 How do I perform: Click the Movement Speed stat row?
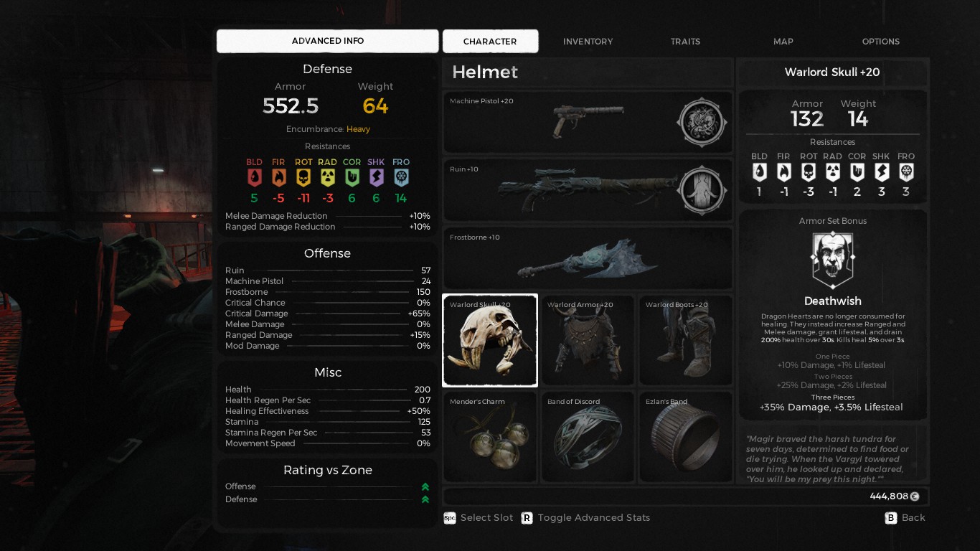328,443
